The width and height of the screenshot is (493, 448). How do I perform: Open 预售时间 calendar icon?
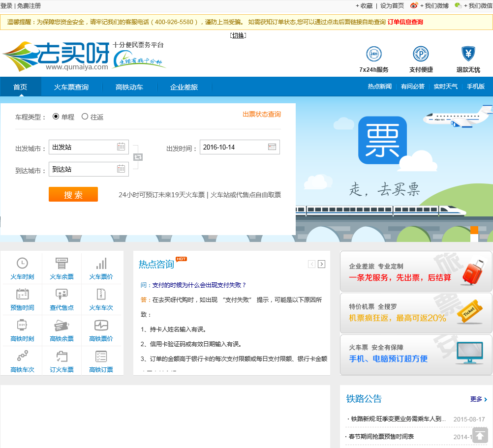click(22, 294)
